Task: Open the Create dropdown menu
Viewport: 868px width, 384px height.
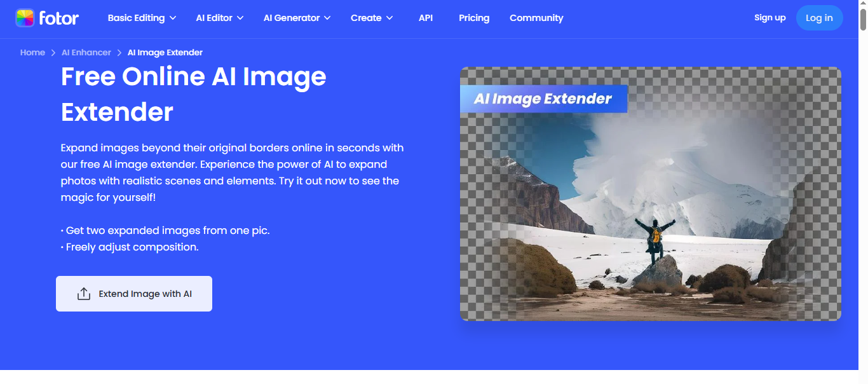Action: [x=372, y=18]
